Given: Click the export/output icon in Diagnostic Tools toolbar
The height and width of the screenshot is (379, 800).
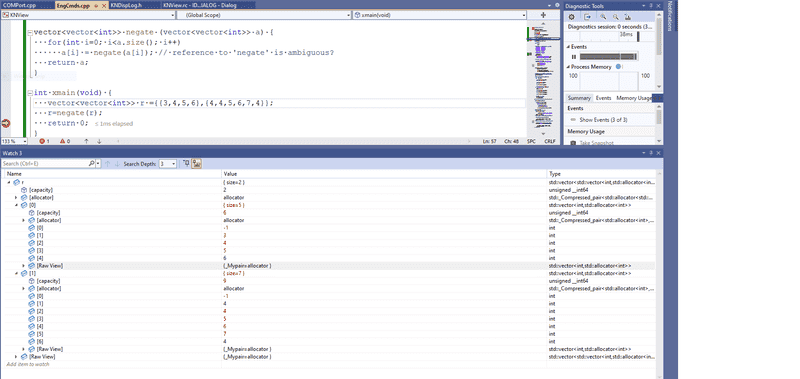Looking at the screenshot, I should tap(587, 17).
